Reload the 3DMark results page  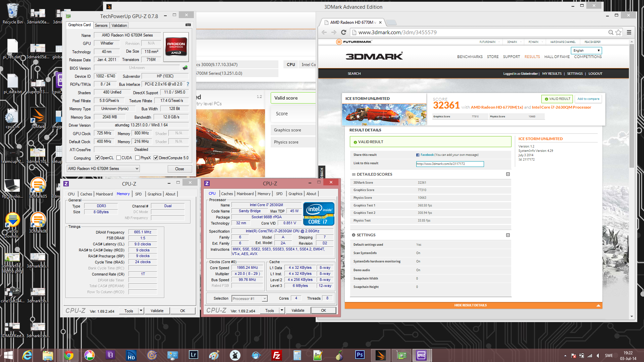343,32
